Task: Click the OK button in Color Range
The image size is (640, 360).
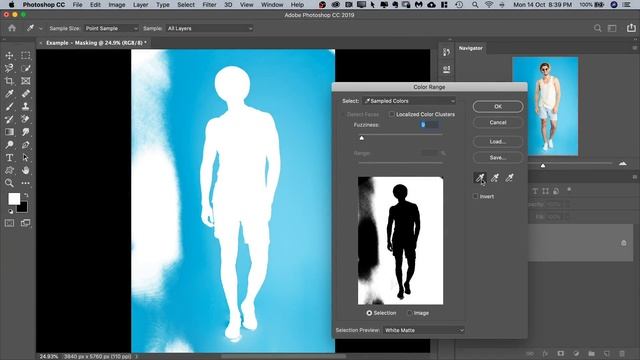Action: [498, 107]
